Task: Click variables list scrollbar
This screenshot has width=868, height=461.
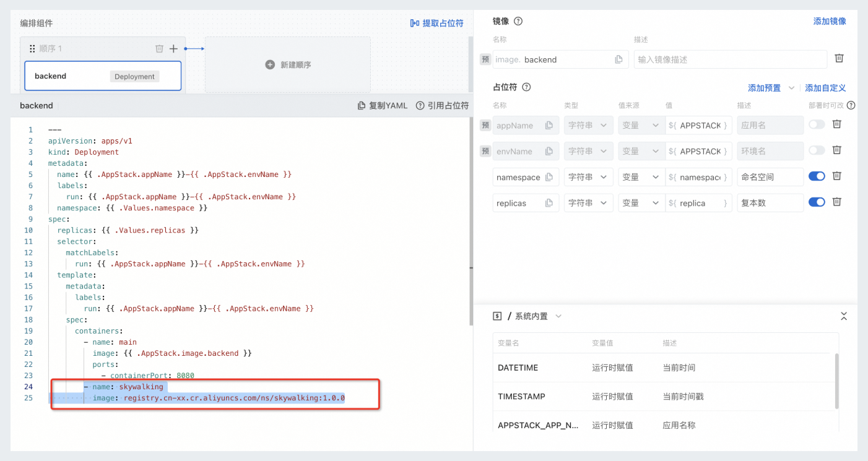Action: point(837,381)
